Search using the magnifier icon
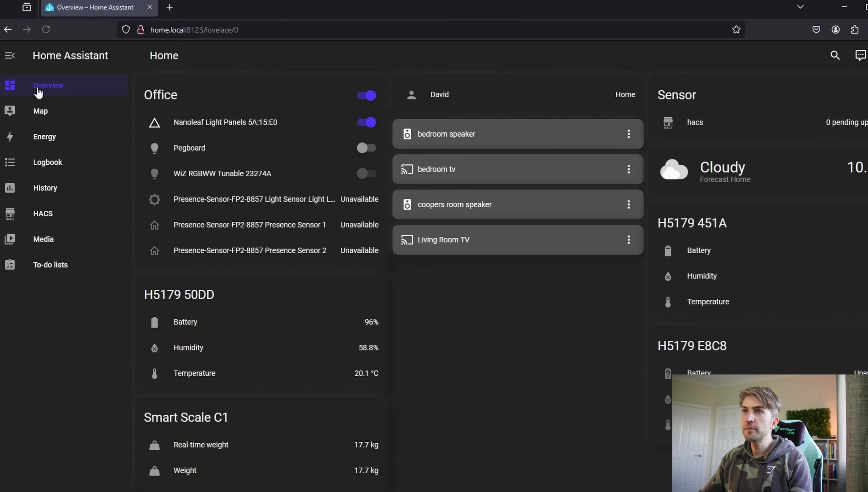The image size is (868, 492). [x=835, y=56]
